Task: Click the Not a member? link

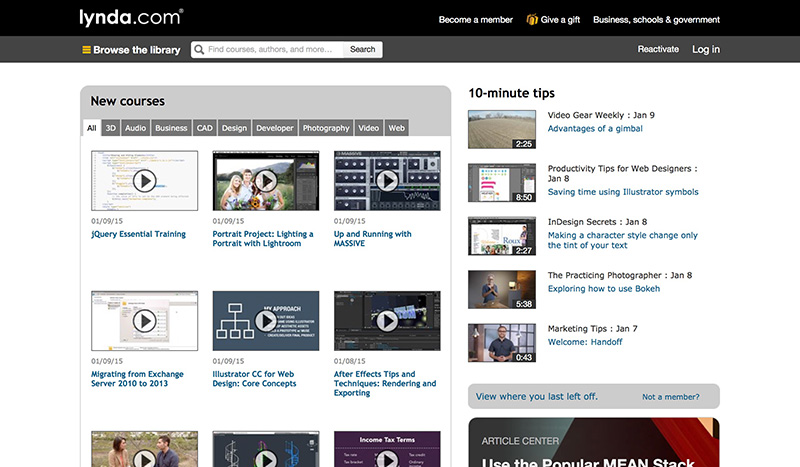Action: click(670, 397)
